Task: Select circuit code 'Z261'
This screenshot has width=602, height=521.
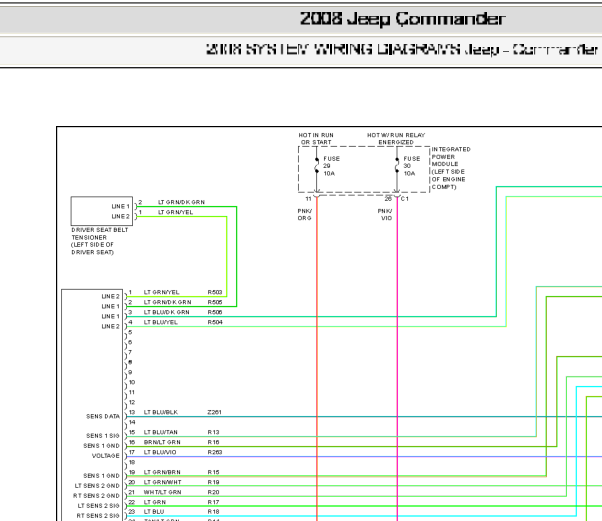Action: 214,412
